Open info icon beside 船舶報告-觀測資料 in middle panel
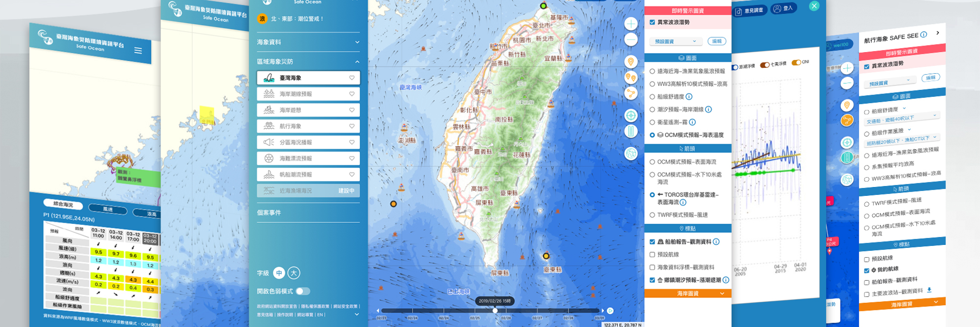This screenshot has height=327, width=980. pos(716,242)
